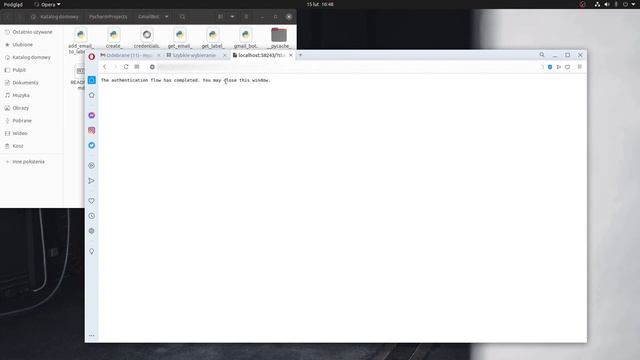Open file manager hamburger menu

coord(246,17)
